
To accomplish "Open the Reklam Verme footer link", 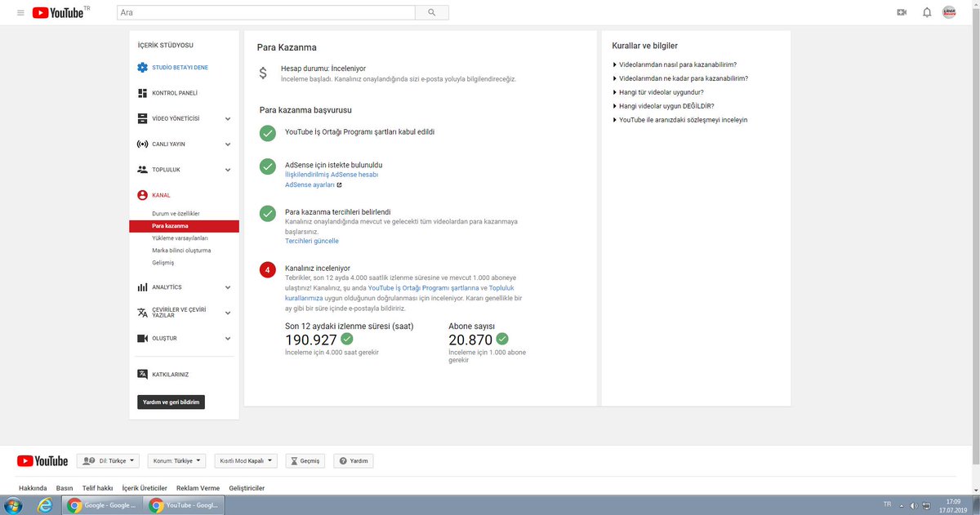I will (198, 488).
